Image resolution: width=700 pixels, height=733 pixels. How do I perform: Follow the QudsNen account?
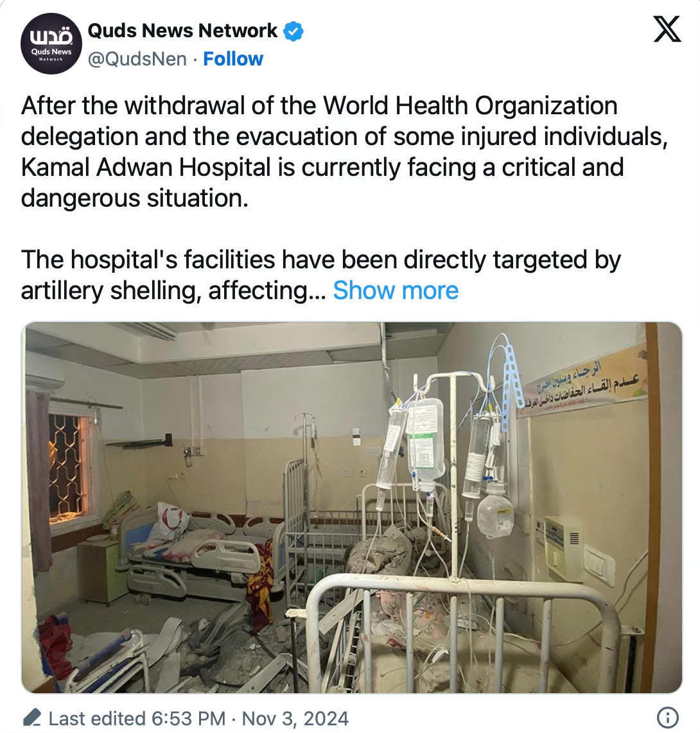point(233,59)
